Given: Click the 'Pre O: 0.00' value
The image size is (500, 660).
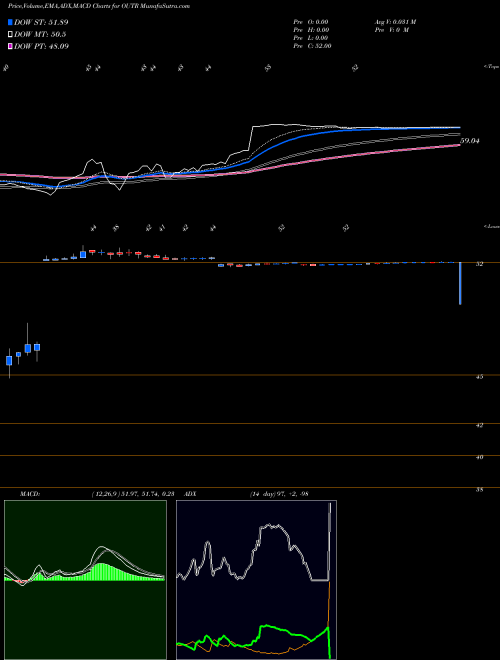Looking at the screenshot, I should (x=311, y=22).
